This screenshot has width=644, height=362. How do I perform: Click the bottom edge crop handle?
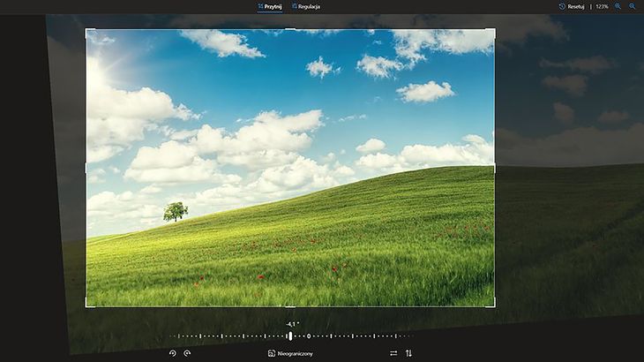pos(290,306)
